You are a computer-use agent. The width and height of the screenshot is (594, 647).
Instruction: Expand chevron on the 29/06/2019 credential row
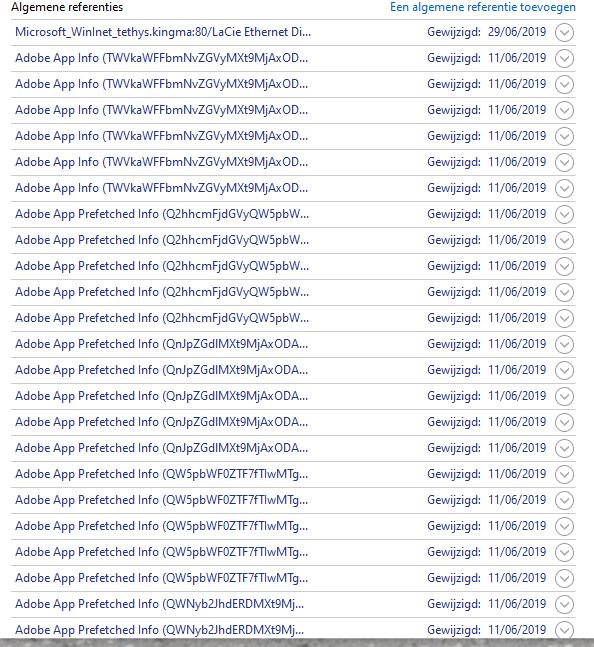point(564,33)
